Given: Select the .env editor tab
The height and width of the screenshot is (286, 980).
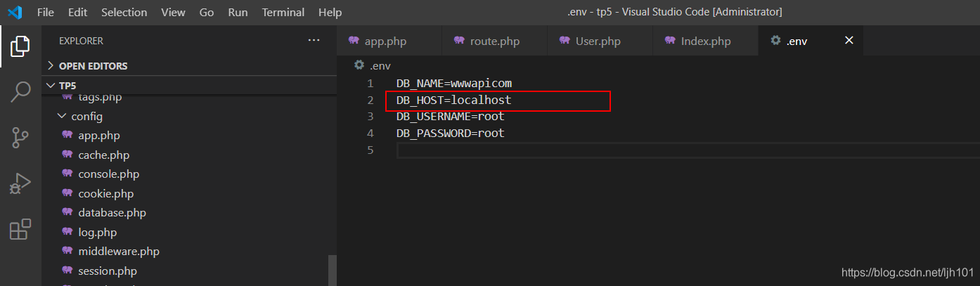Looking at the screenshot, I should point(811,41).
